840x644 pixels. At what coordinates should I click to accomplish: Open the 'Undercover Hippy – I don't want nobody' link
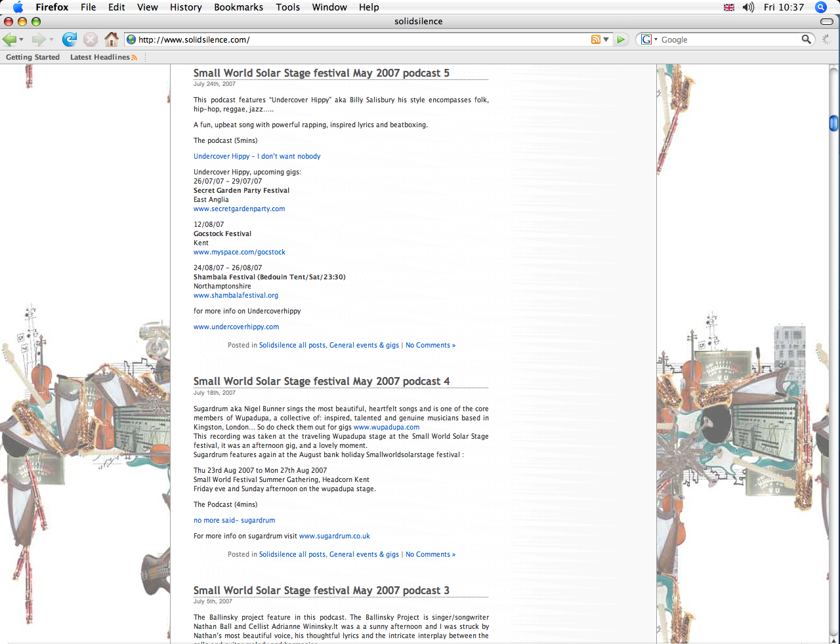(x=257, y=156)
